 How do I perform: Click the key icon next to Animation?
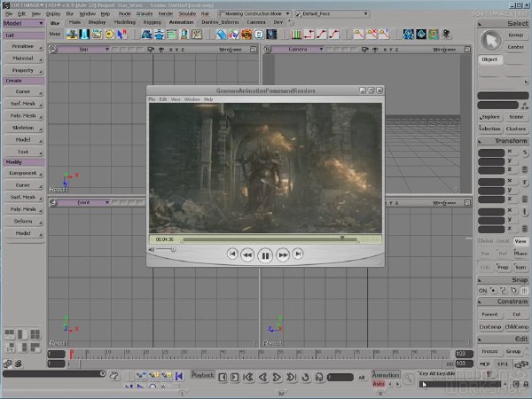coord(409,378)
